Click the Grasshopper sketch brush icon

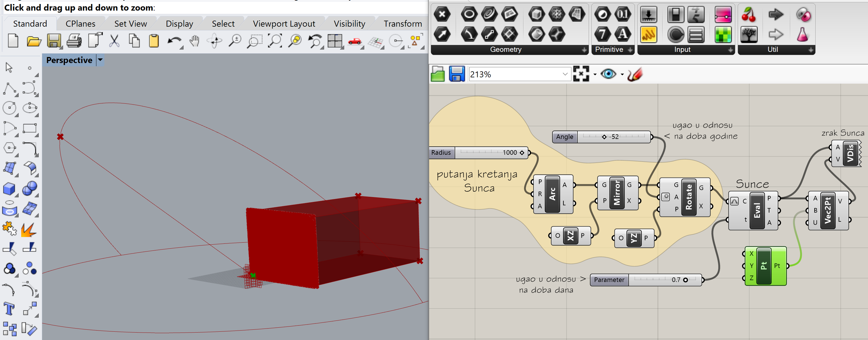635,74
